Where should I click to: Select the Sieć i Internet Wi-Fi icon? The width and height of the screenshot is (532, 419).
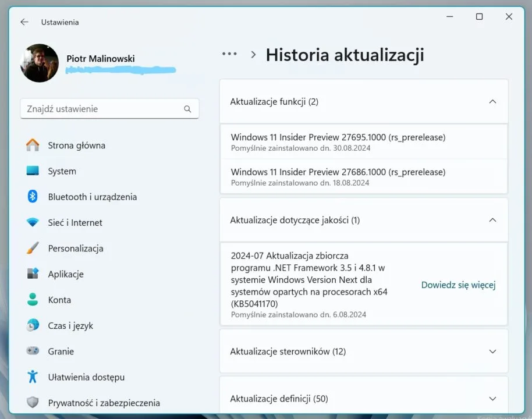33,222
